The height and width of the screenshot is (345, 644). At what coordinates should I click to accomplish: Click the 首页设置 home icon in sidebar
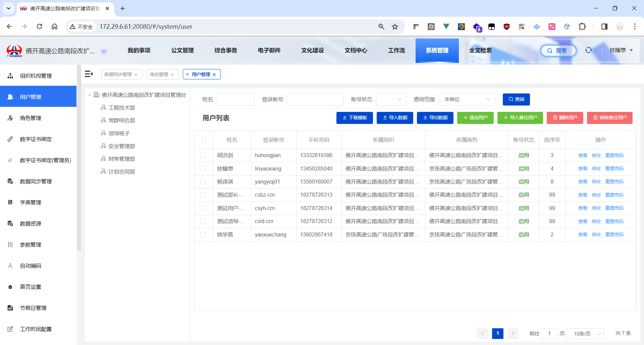10,287
